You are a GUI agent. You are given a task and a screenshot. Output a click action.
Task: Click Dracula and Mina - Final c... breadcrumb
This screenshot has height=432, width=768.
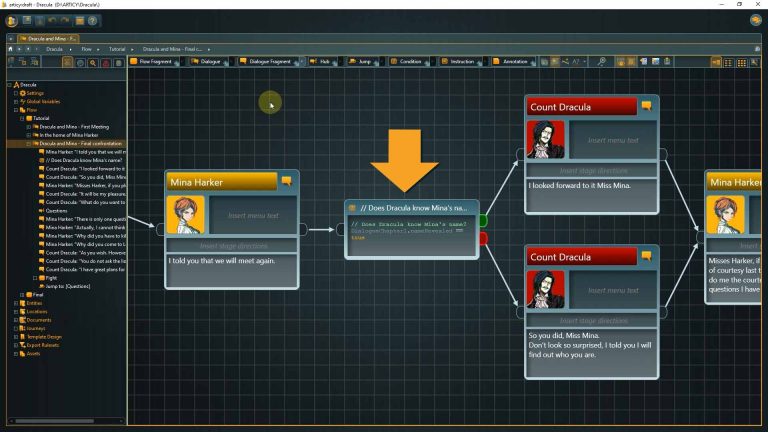172,49
